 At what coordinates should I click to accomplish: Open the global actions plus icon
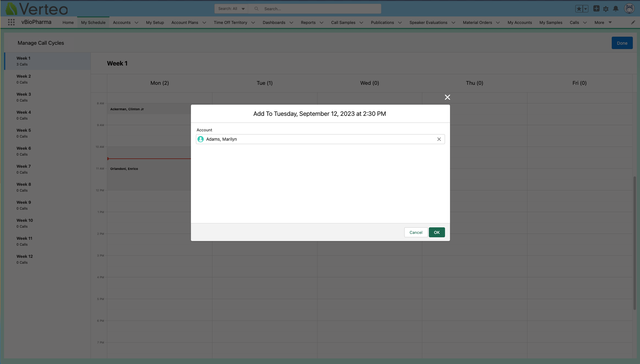tap(596, 9)
